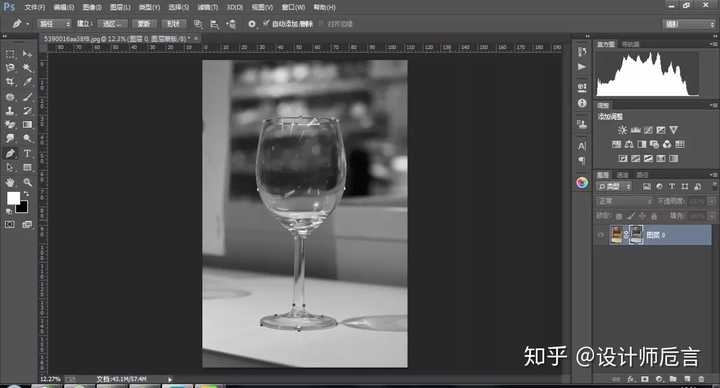Open the History panel icon in dock
Screen dimensions: 720x388
tap(582, 52)
